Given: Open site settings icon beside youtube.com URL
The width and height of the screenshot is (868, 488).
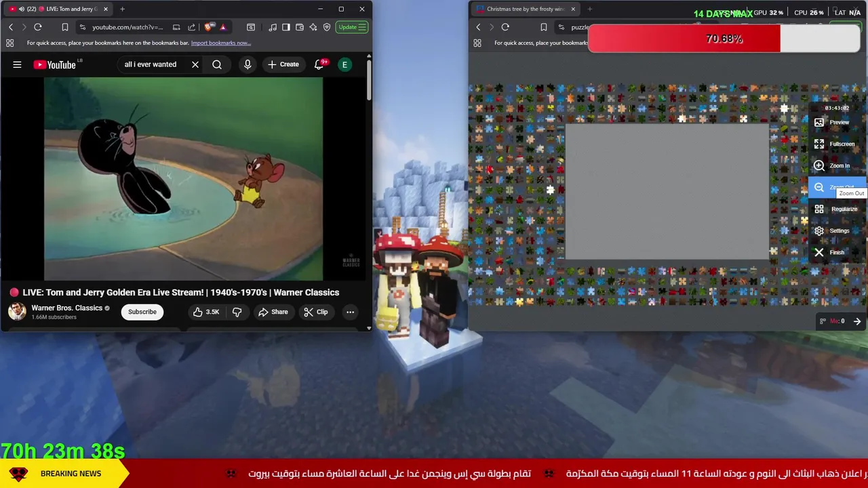Looking at the screenshot, I should (82, 27).
